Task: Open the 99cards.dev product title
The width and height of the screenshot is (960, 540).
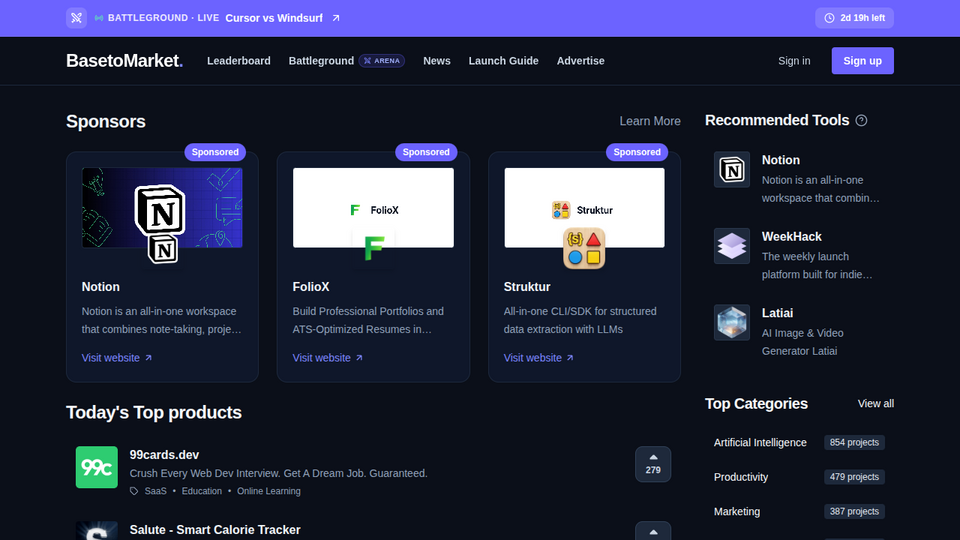Action: click(x=164, y=455)
